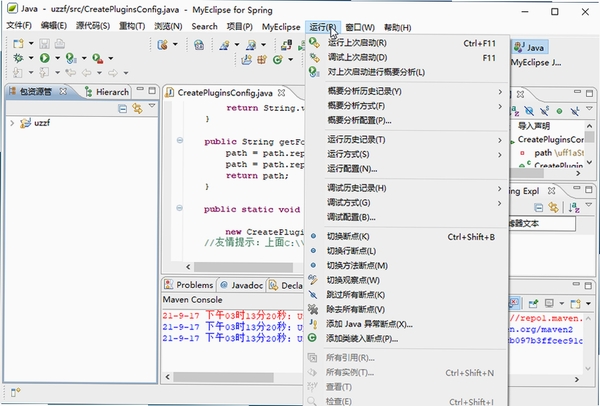
Task: Click Collapse All in package explorer
Action: click(122, 109)
